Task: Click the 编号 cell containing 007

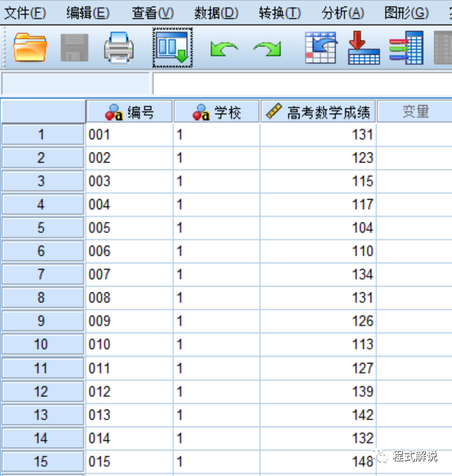Action: (130, 275)
